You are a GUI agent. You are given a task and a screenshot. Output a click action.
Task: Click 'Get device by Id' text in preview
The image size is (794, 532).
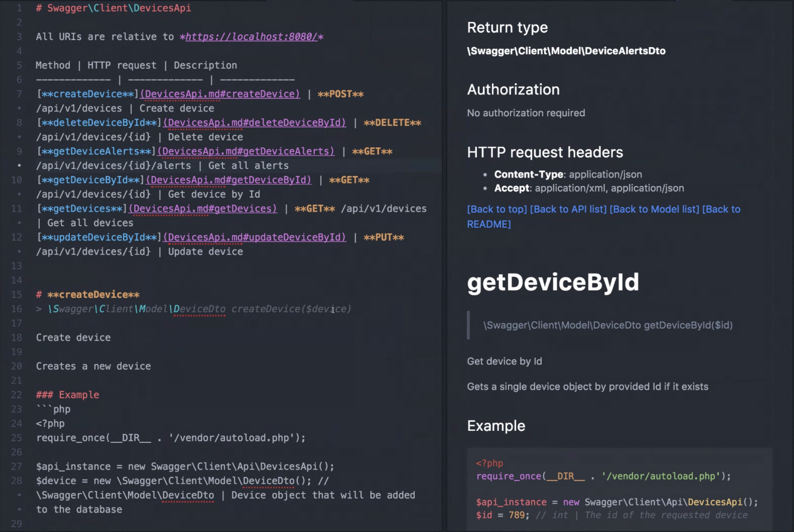click(504, 361)
